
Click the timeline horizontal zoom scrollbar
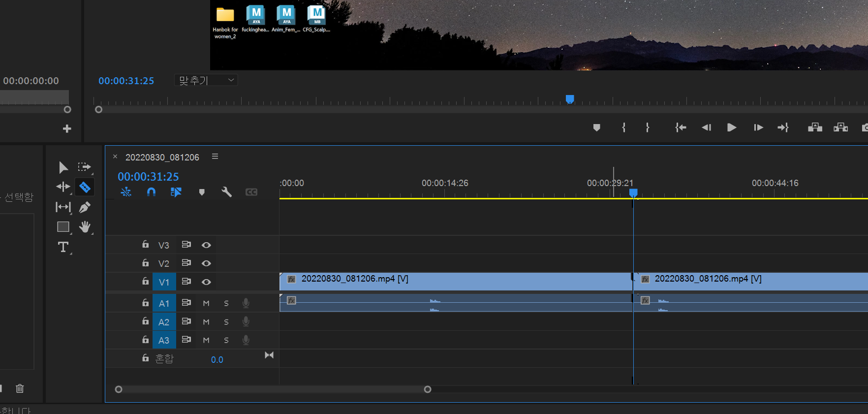(273, 389)
